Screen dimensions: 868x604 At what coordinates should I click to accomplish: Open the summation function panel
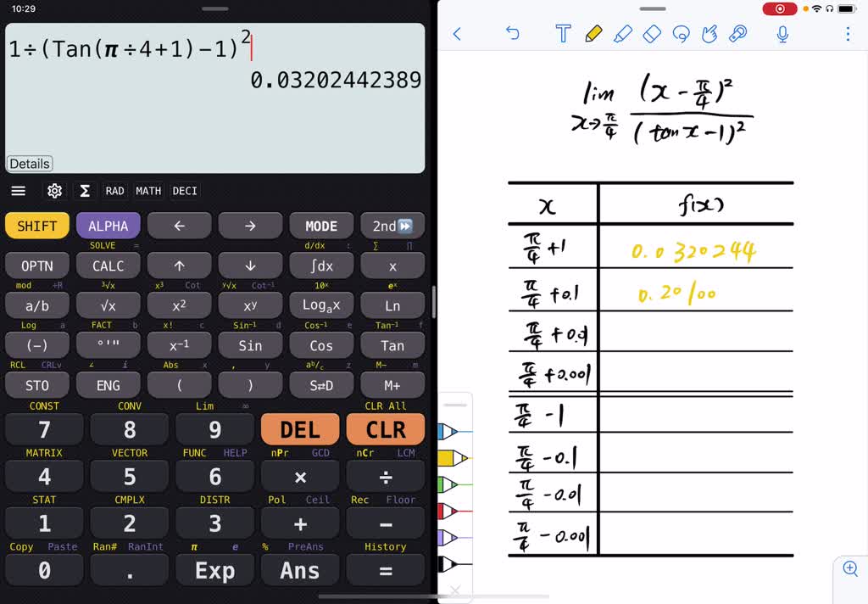[x=84, y=191]
